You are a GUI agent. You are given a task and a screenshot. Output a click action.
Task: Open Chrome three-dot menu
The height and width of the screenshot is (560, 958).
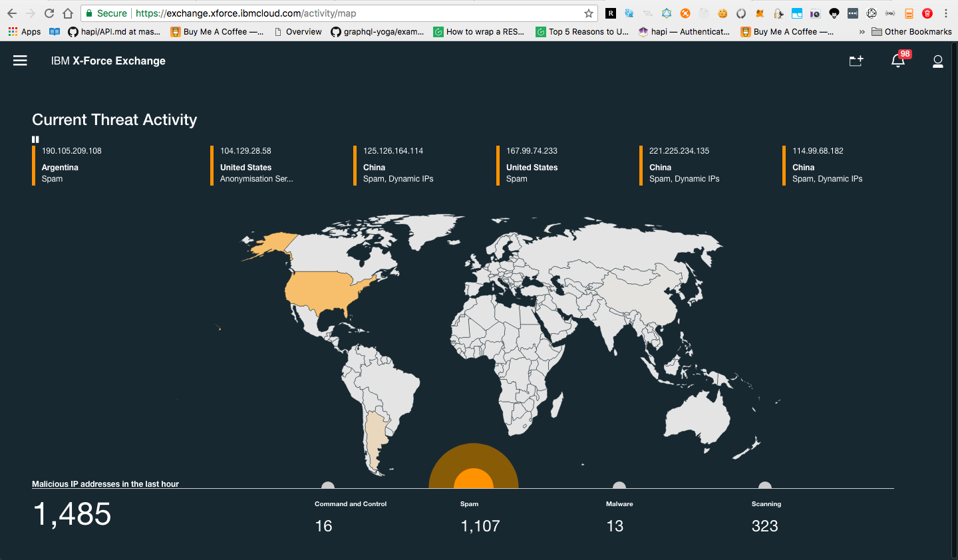tap(946, 13)
